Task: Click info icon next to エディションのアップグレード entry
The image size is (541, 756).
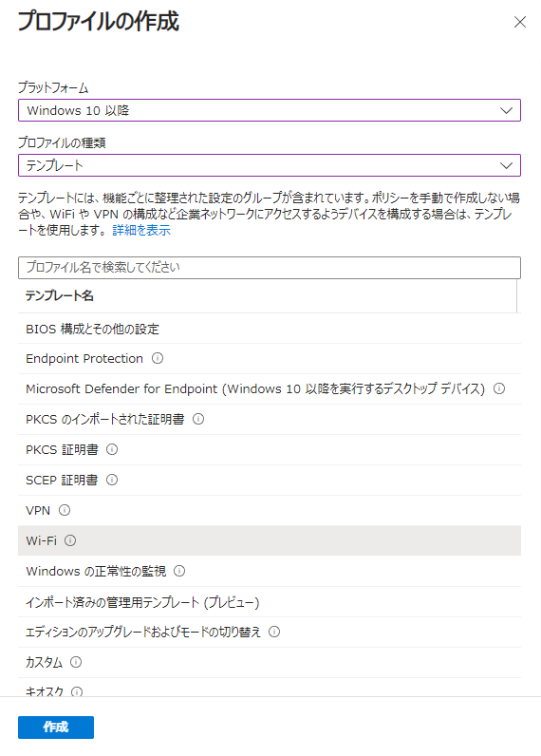Action: (274, 632)
